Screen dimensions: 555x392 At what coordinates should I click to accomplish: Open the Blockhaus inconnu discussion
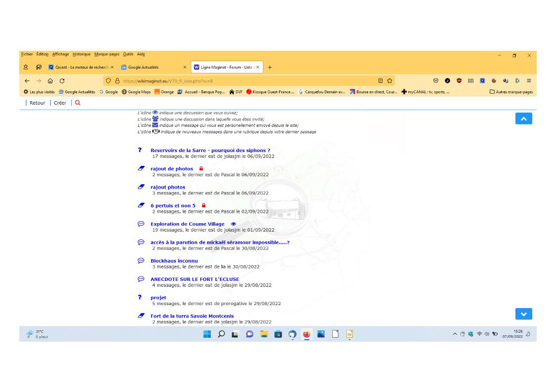[174, 261]
